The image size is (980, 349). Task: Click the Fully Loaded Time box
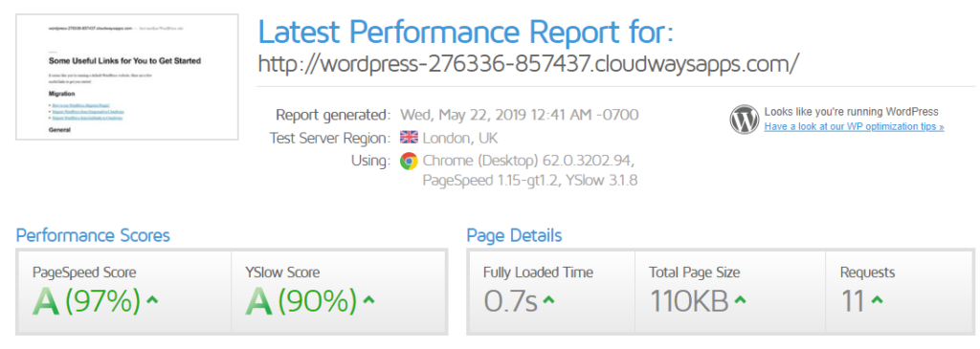(x=552, y=293)
